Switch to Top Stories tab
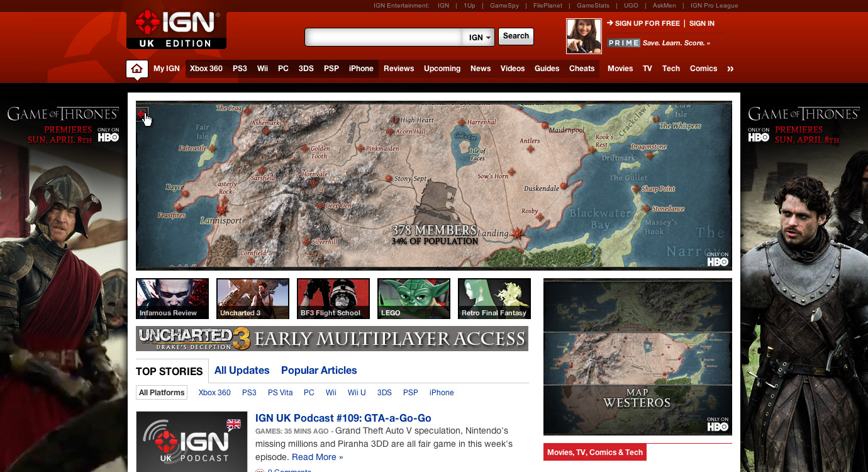 [169, 371]
